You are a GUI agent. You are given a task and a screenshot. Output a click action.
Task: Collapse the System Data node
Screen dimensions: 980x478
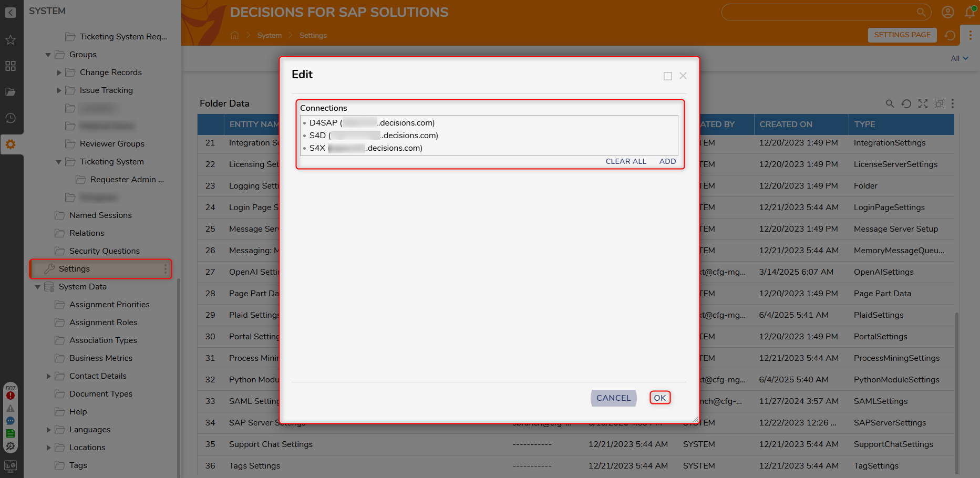click(37, 287)
